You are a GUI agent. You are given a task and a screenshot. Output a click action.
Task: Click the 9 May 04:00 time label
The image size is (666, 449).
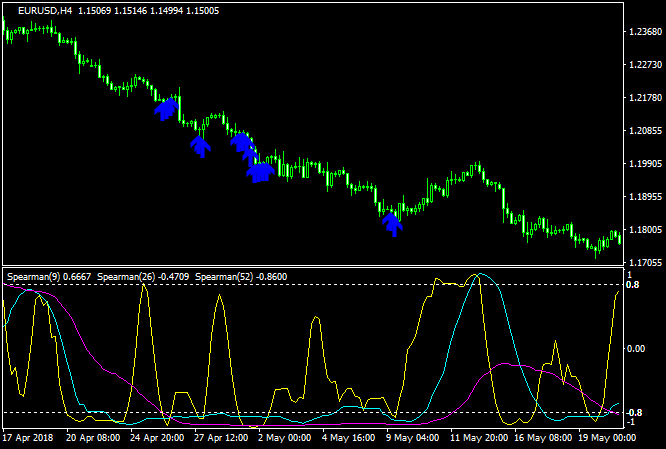pos(412,438)
